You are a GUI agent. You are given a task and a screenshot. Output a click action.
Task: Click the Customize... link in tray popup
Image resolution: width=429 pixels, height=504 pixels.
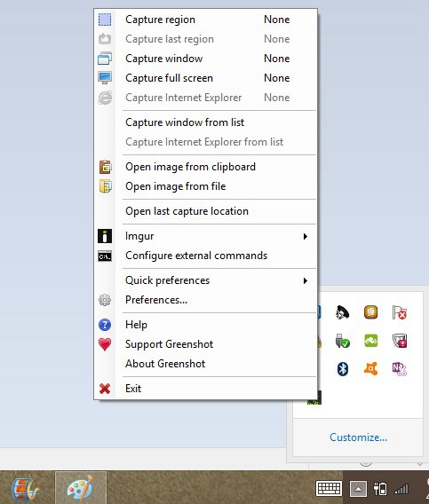point(358,437)
